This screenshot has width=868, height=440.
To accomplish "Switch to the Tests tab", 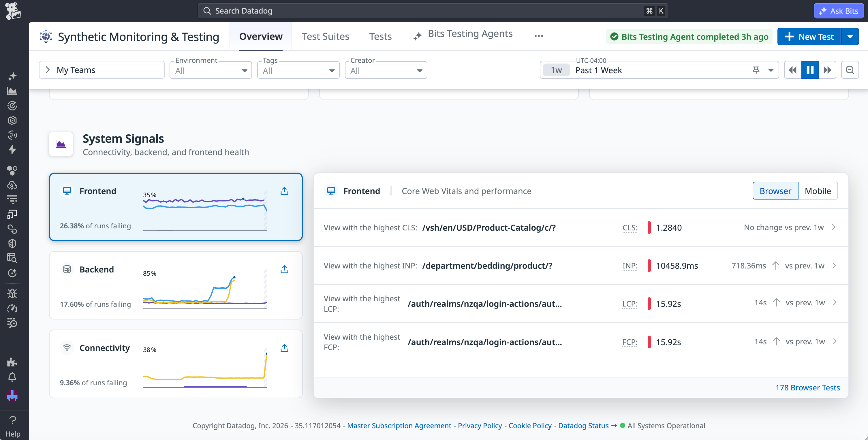I will tap(380, 36).
